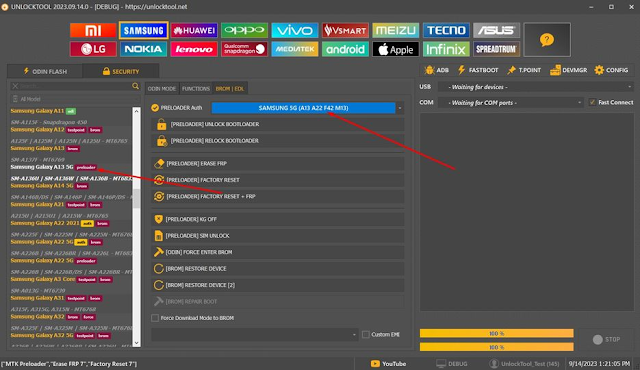Screen dimensions: 640x370
Task: Open the COM ports dropdown
Action: click(x=511, y=102)
